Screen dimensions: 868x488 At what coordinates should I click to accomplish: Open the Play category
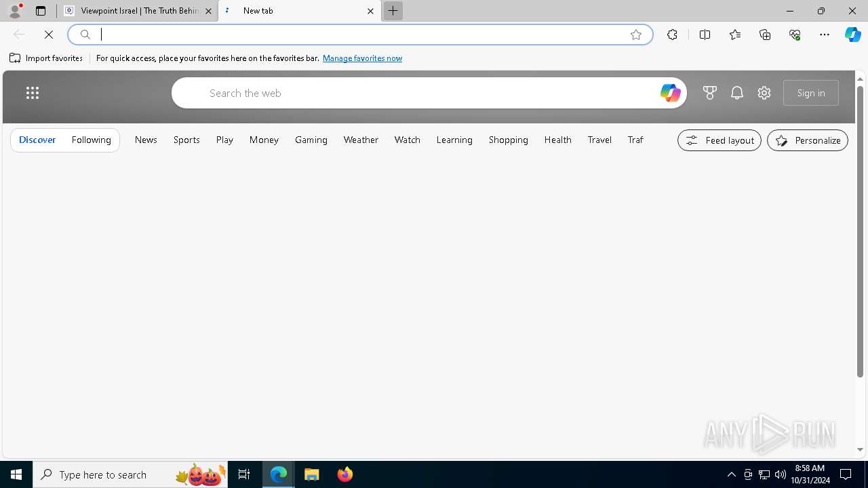click(x=224, y=140)
